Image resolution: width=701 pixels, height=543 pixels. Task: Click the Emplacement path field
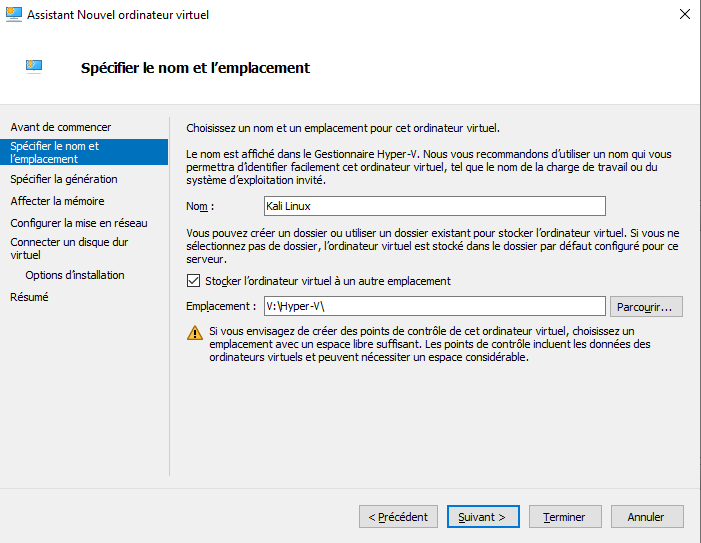(435, 306)
